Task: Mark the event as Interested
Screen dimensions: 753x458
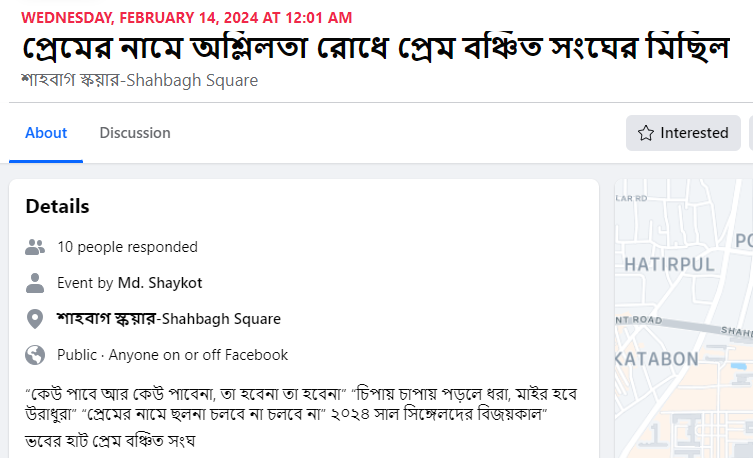Action: point(683,133)
